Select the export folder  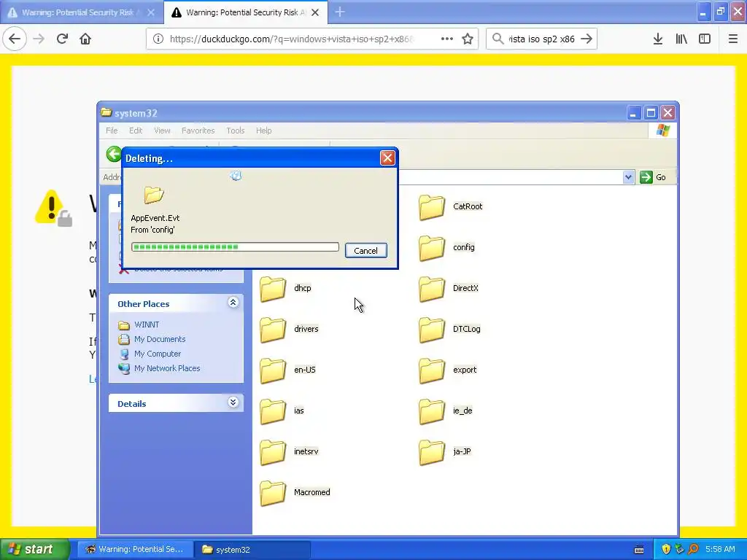448,370
